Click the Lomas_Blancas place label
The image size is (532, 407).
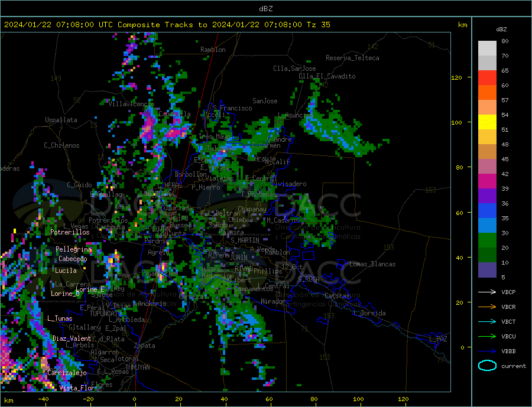[x=372, y=264]
